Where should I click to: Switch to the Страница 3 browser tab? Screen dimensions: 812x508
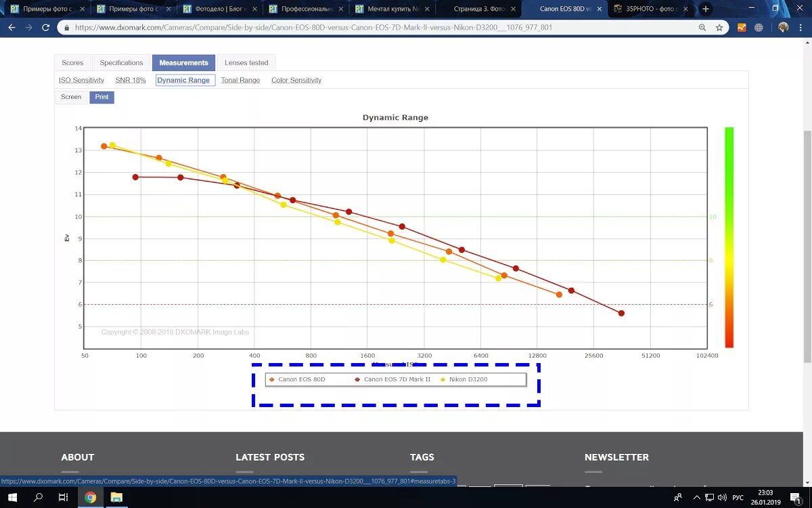tap(478, 9)
